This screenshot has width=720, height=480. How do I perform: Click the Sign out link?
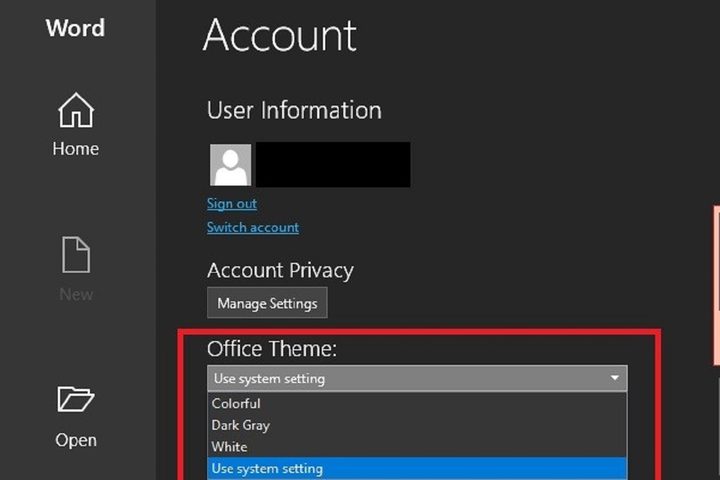pyautogui.click(x=232, y=203)
